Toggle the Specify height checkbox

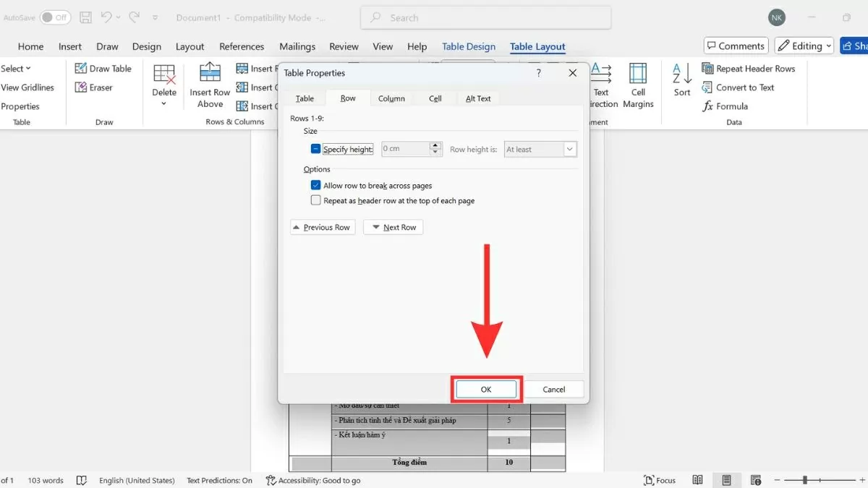coord(315,149)
